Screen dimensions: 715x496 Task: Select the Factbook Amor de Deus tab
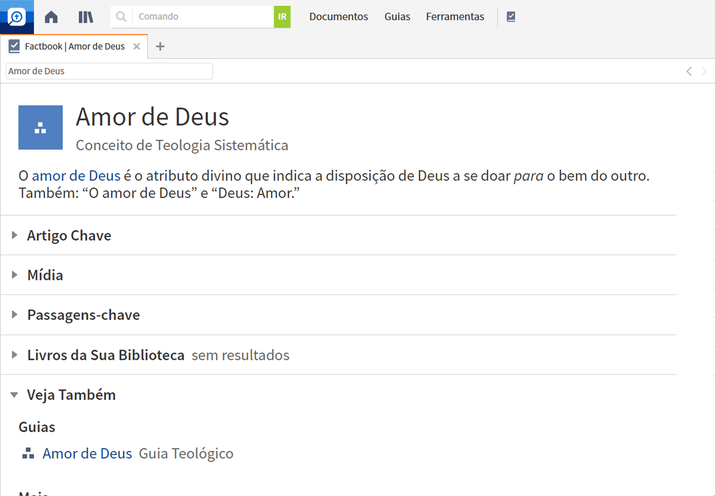(74, 46)
